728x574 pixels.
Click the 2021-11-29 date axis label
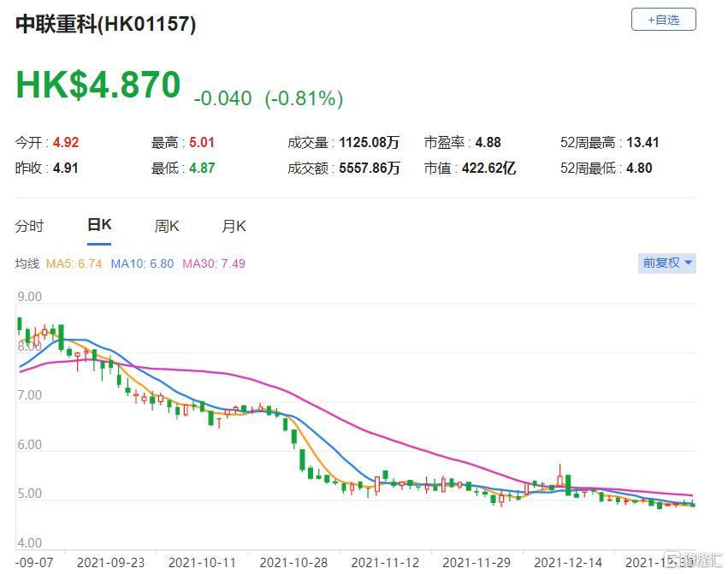click(x=476, y=562)
